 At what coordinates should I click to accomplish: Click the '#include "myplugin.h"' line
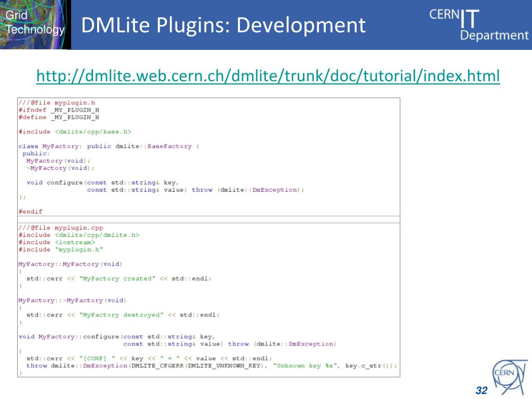click(61, 249)
